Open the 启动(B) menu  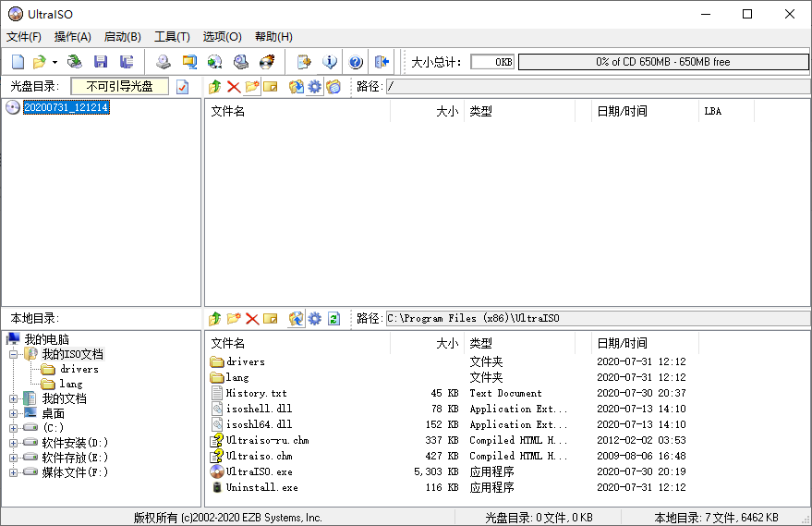122,37
